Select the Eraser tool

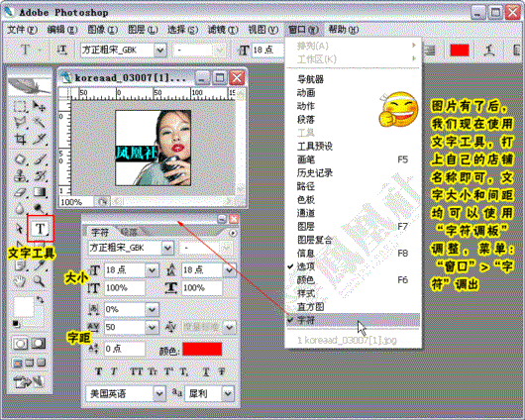pyautogui.click(x=20, y=192)
